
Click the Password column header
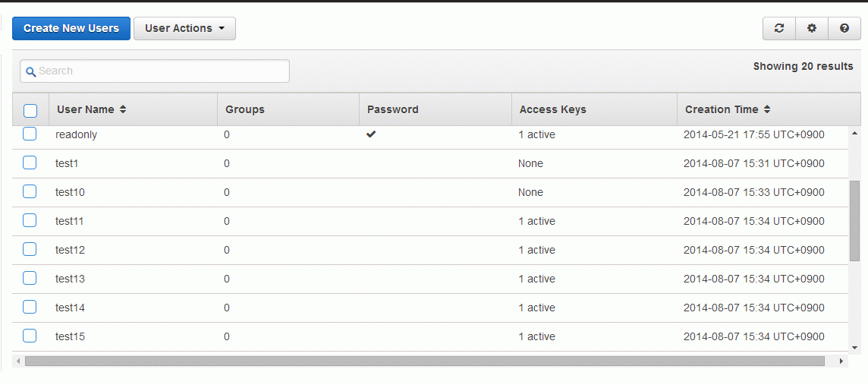(392, 109)
